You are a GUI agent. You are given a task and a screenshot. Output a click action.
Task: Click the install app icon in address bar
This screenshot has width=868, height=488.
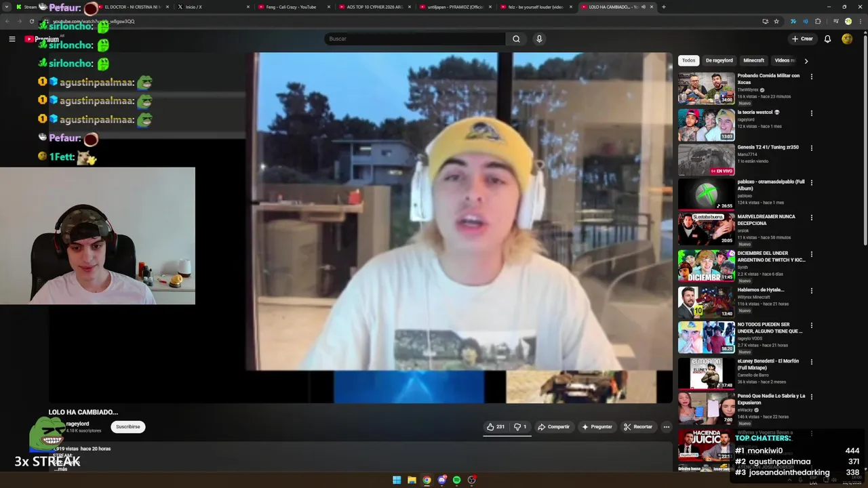[766, 21]
